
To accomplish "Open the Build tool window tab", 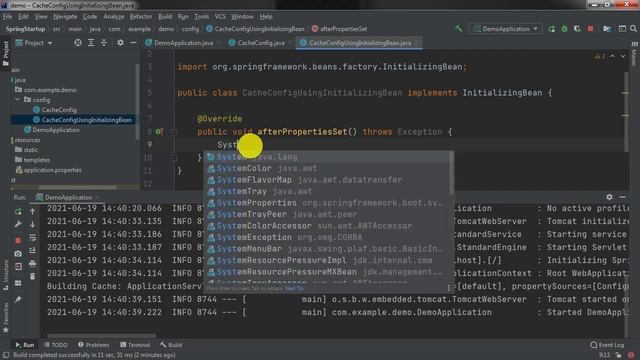I will 171,345.
